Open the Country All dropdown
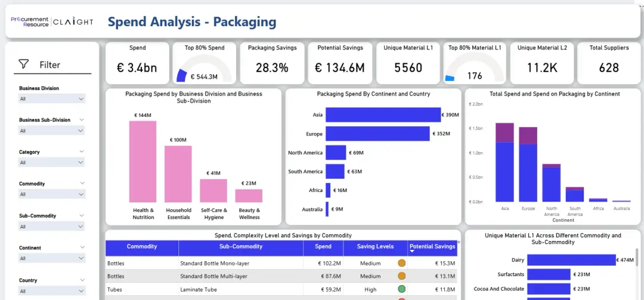Screen dimensions: 644x300 (x=52, y=290)
